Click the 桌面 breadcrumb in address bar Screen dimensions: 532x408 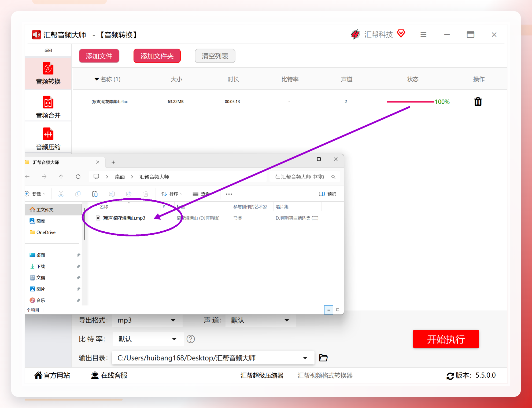point(120,177)
